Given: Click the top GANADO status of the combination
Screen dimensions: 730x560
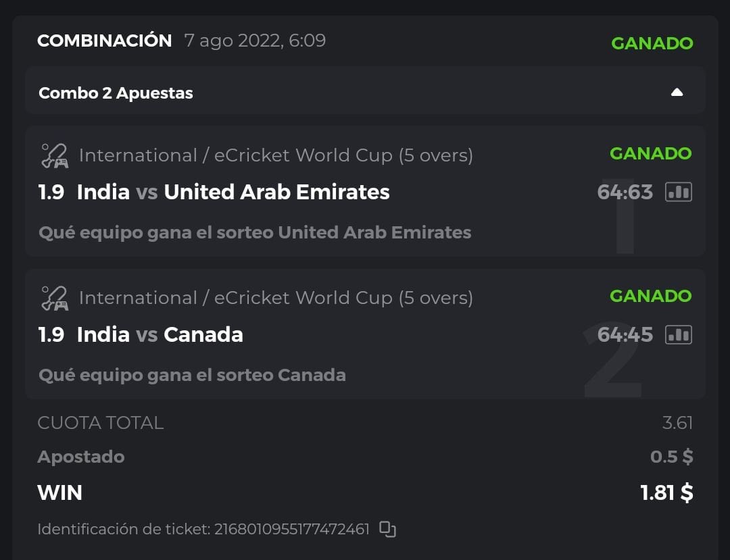Looking at the screenshot, I should (652, 43).
